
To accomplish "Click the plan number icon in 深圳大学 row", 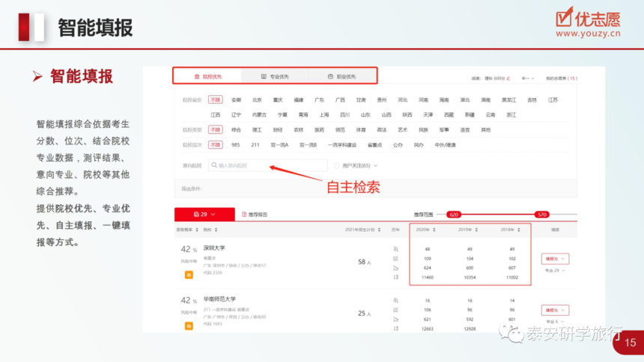I will 396,259.
